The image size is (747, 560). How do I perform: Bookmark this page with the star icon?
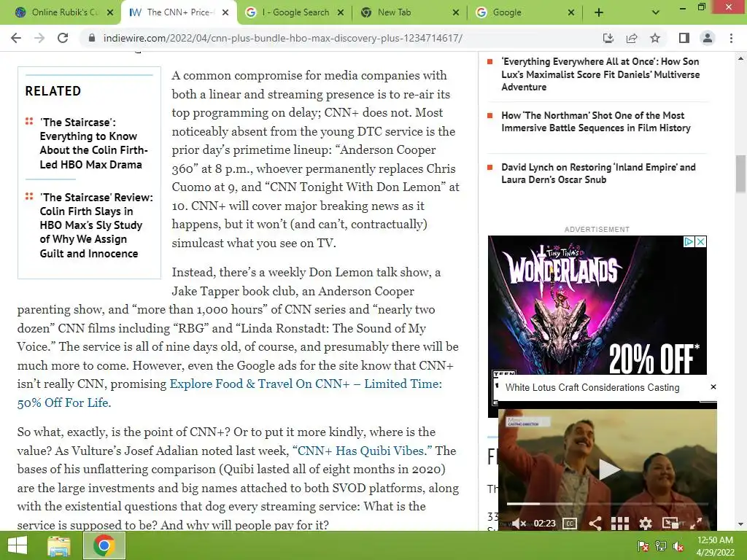655,38
